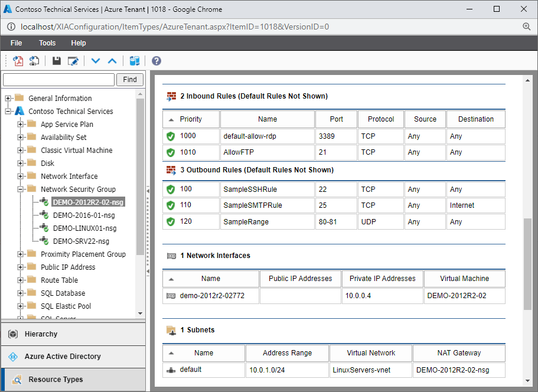Click the Hierarchy cube icon
The image size is (538, 392).
[x=13, y=334]
